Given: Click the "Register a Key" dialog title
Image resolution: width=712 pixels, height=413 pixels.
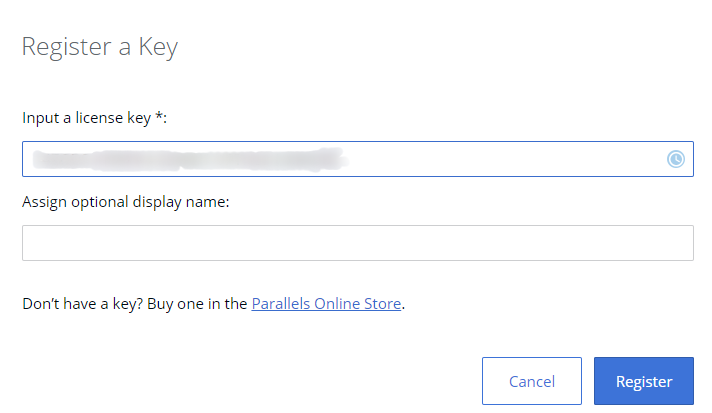Looking at the screenshot, I should coord(100,47).
